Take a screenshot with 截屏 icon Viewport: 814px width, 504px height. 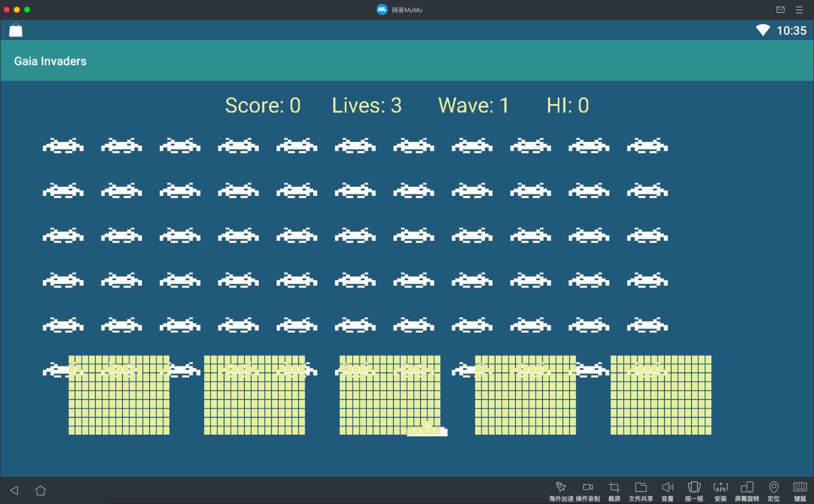[614, 491]
